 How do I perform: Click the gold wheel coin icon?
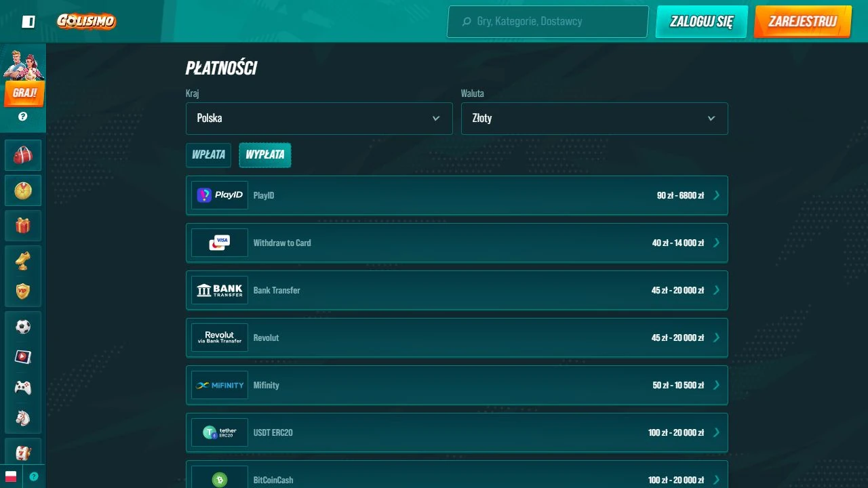pos(23,190)
